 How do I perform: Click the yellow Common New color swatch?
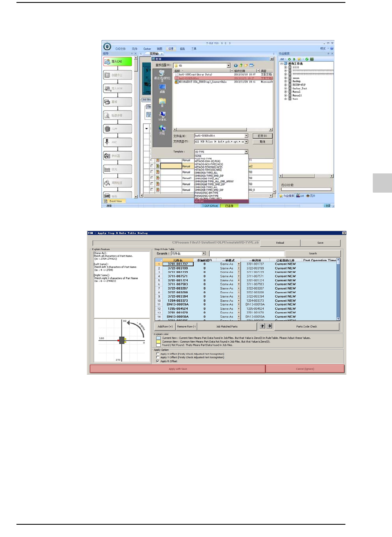159,342
